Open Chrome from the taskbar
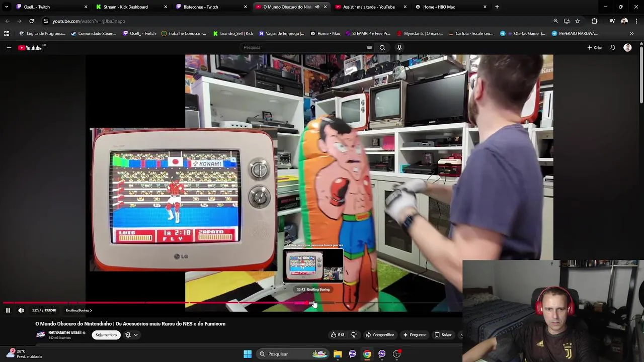 367,354
